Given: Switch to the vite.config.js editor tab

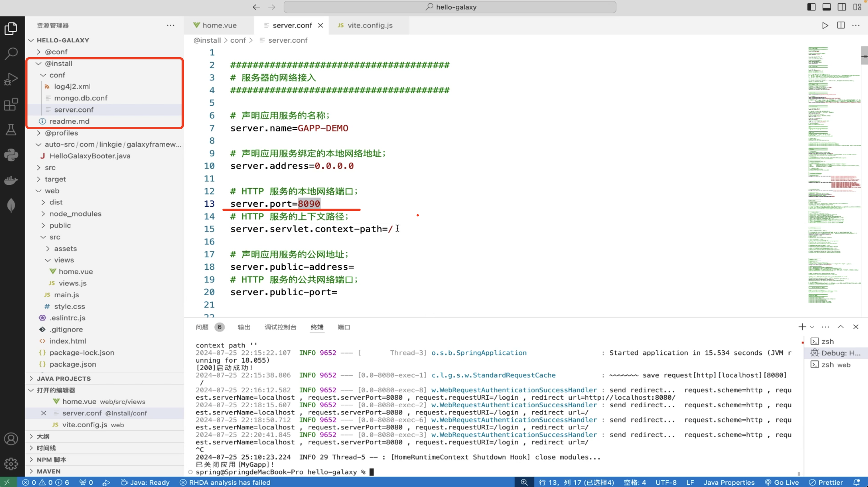Looking at the screenshot, I should pos(369,25).
